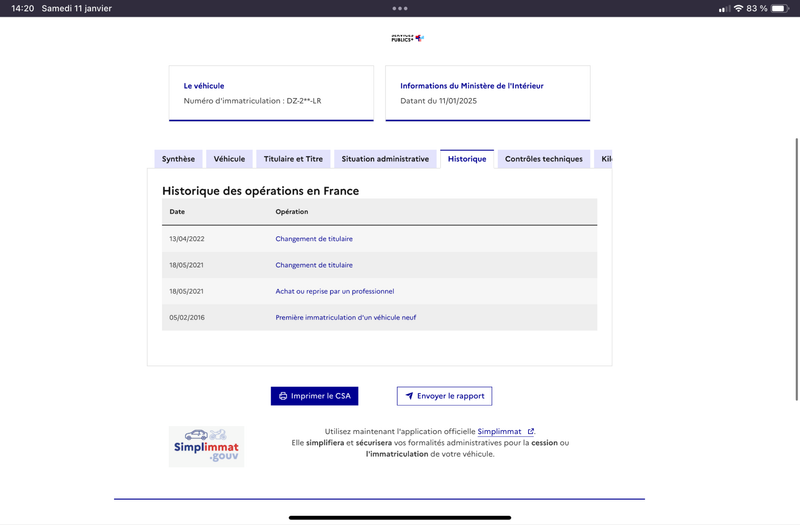This screenshot has height=525, width=800.
Task: Switch to the Véhicule tab
Action: (229, 159)
